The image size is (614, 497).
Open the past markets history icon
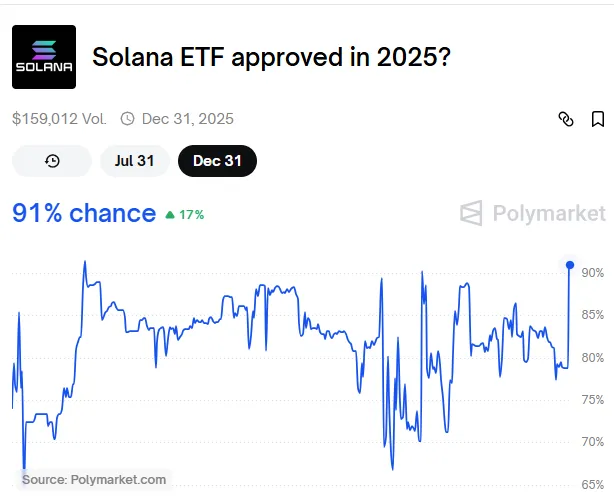52,161
